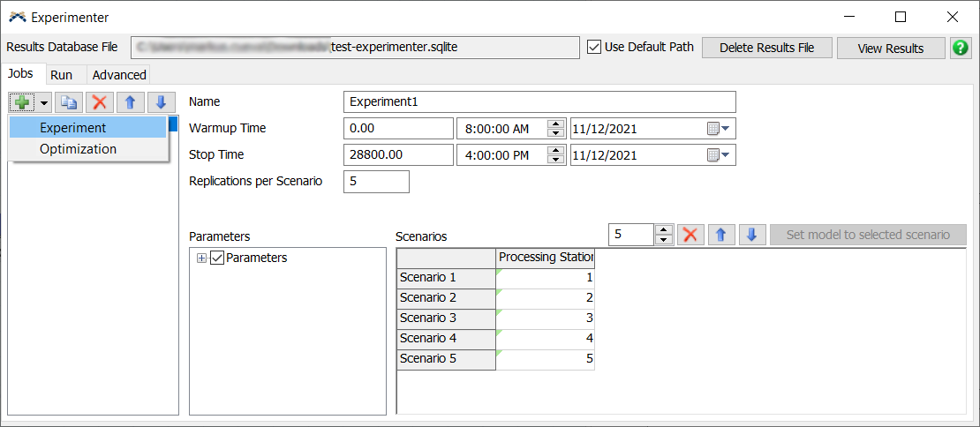Open the Stop Time date calendar dropdown
Screen dimensions: 980x427
pyautogui.click(x=719, y=155)
